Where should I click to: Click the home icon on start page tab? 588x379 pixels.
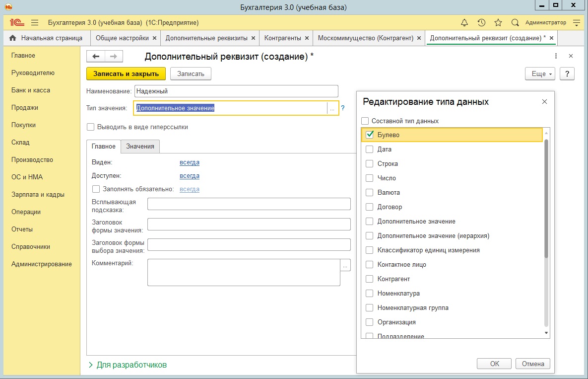[13, 38]
